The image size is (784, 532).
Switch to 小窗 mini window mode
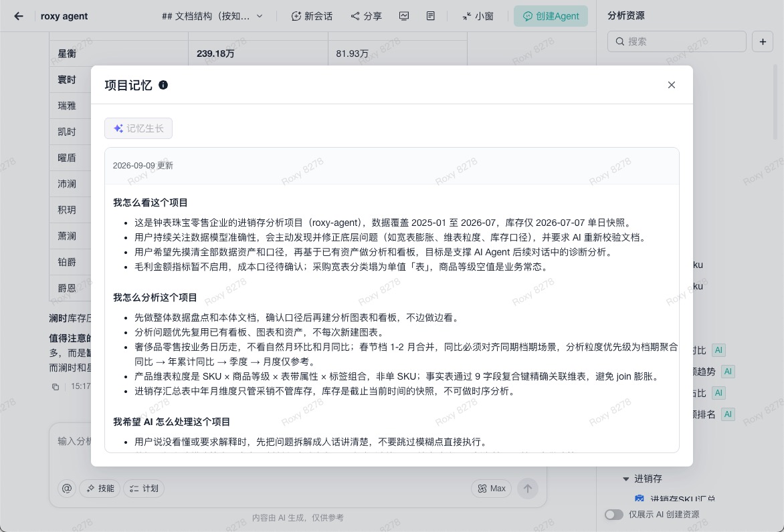(478, 16)
